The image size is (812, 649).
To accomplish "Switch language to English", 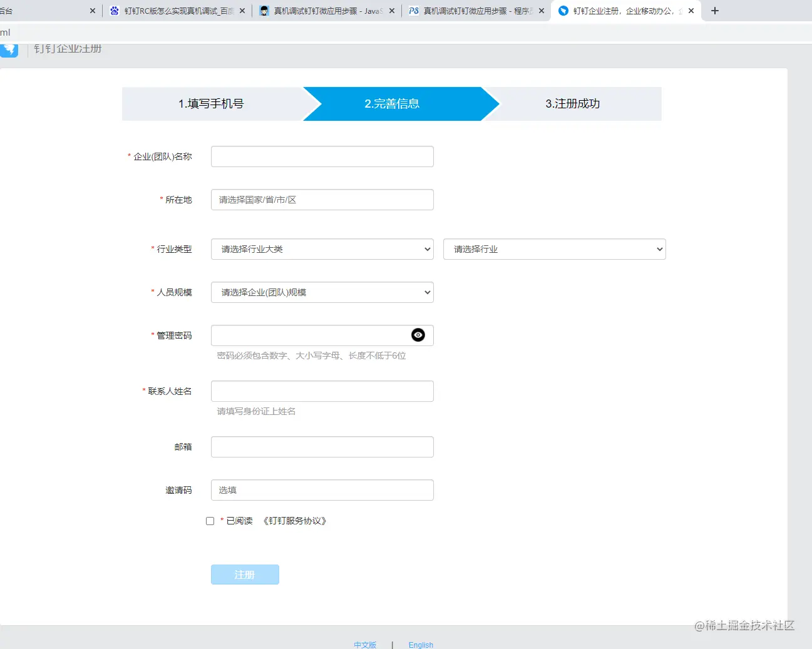I will point(420,644).
